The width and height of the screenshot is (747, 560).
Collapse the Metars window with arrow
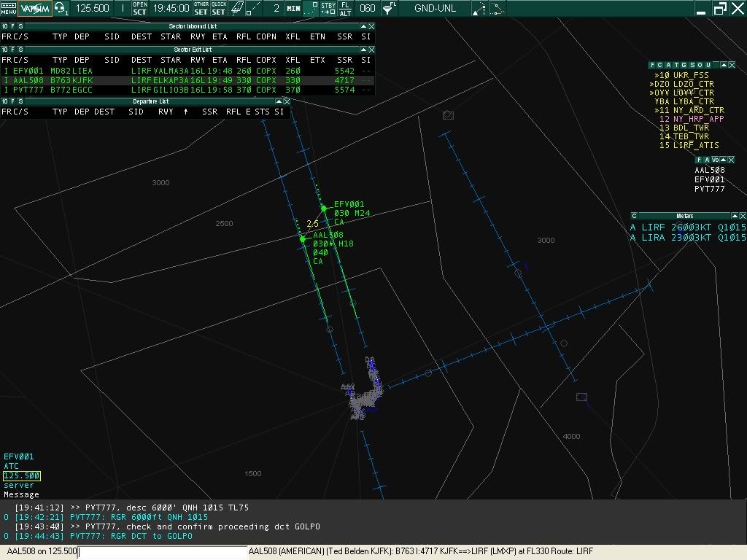(x=734, y=216)
